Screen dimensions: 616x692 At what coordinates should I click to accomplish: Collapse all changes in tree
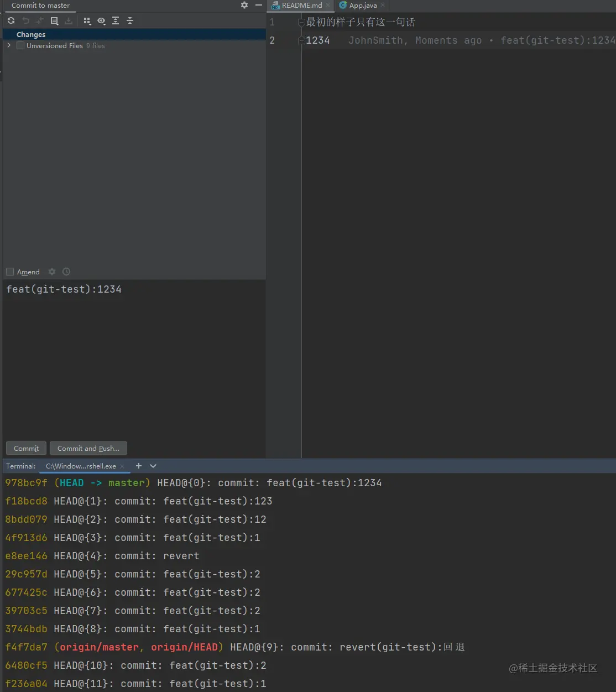(130, 20)
